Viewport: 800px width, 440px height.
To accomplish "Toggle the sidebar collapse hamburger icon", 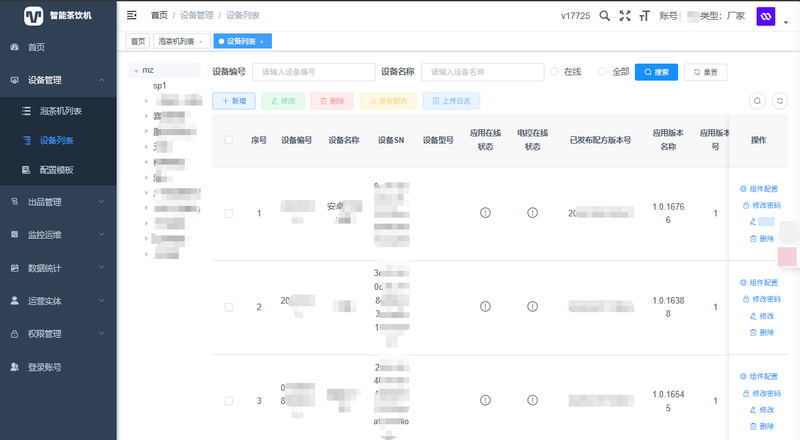I will pos(132,15).
